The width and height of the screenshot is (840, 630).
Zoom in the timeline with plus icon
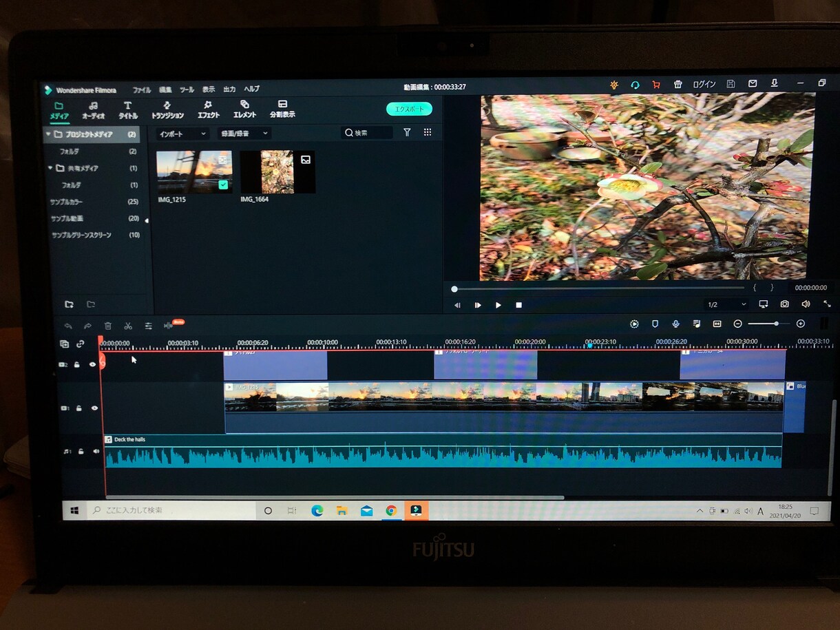pyautogui.click(x=800, y=324)
